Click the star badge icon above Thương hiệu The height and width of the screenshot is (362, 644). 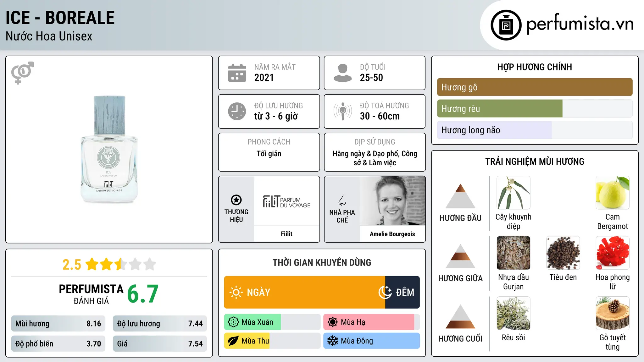pyautogui.click(x=236, y=200)
